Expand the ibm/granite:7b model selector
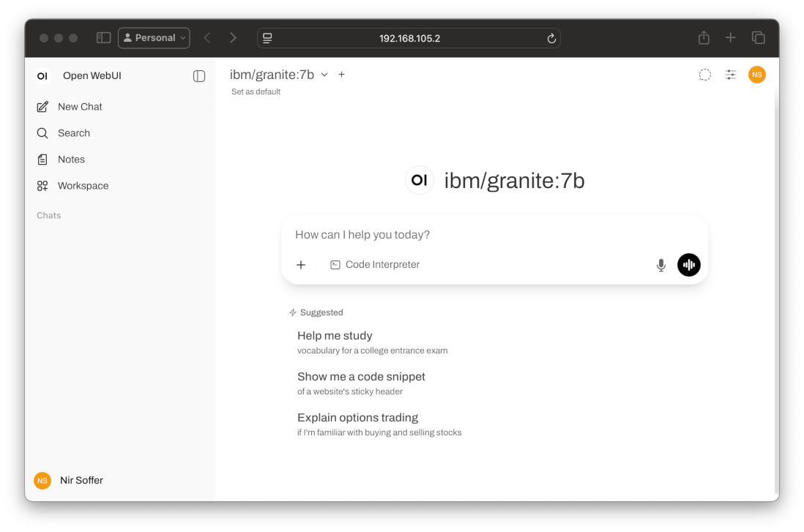This screenshot has height=532, width=804. coord(279,75)
